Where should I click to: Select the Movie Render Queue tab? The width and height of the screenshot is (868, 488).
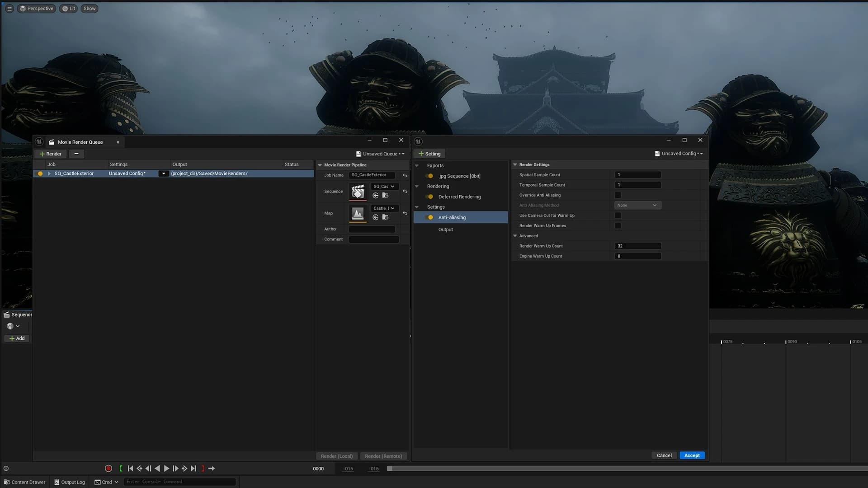pyautogui.click(x=81, y=141)
